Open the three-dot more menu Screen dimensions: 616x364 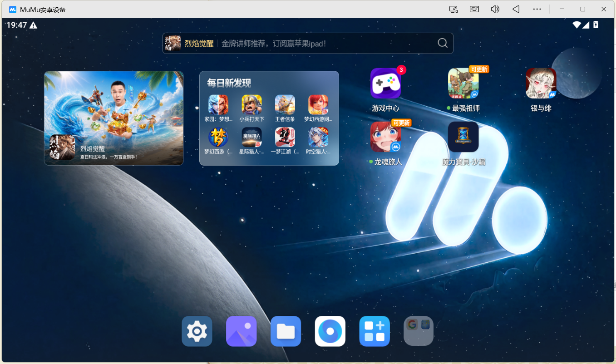[537, 9]
